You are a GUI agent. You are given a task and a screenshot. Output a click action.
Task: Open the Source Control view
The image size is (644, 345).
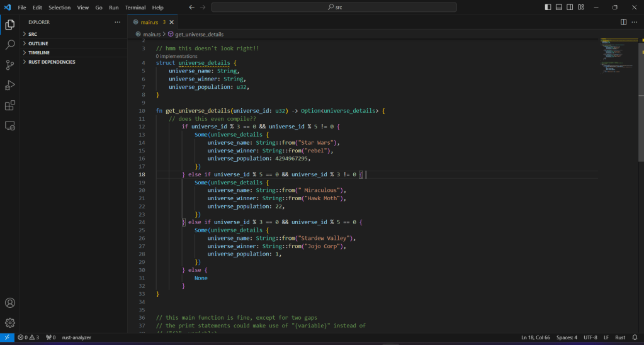10,65
